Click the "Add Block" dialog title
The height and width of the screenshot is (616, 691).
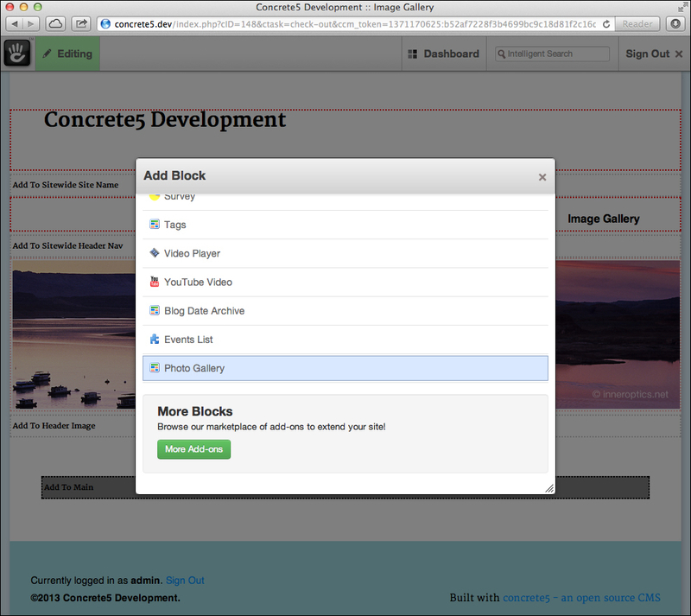pyautogui.click(x=174, y=175)
